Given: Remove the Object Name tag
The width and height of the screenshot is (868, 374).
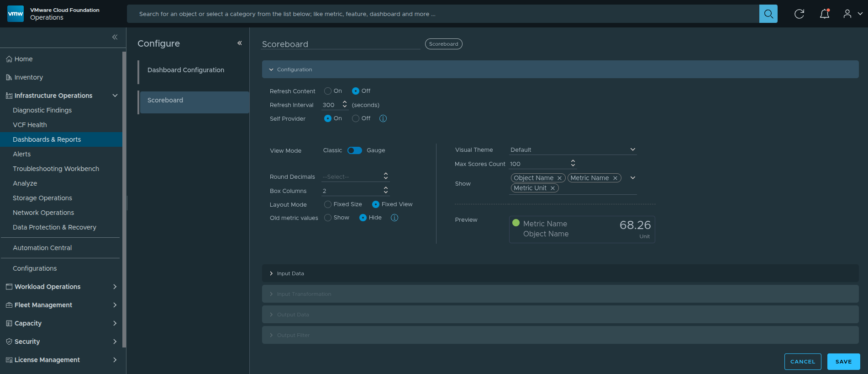Looking at the screenshot, I should (559, 178).
